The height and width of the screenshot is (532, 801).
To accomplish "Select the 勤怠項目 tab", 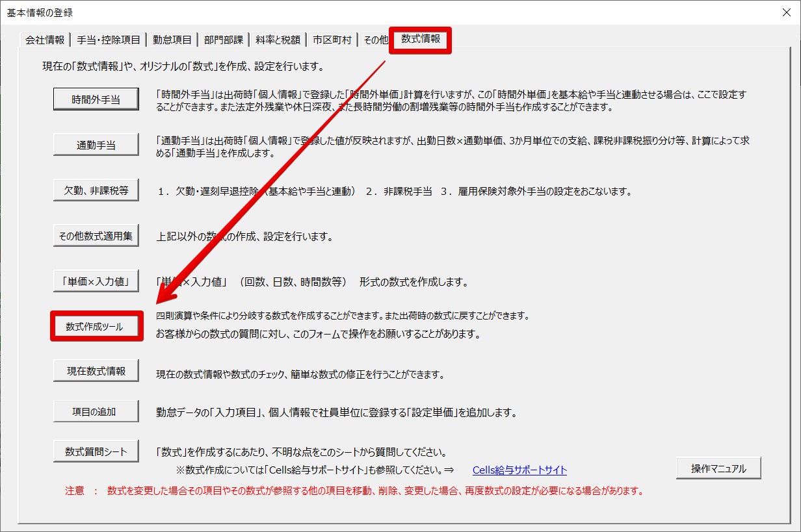I will tap(172, 40).
